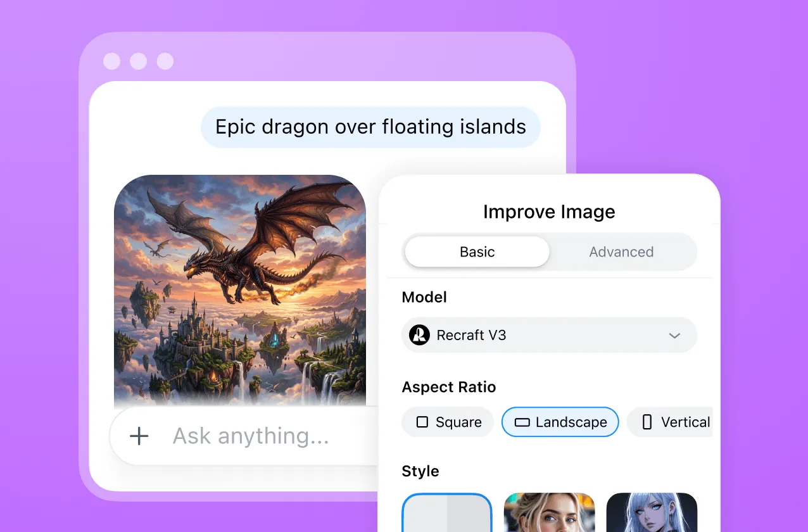The image size is (808, 532).
Task: Select the Square aspect ratio
Action: click(x=448, y=422)
